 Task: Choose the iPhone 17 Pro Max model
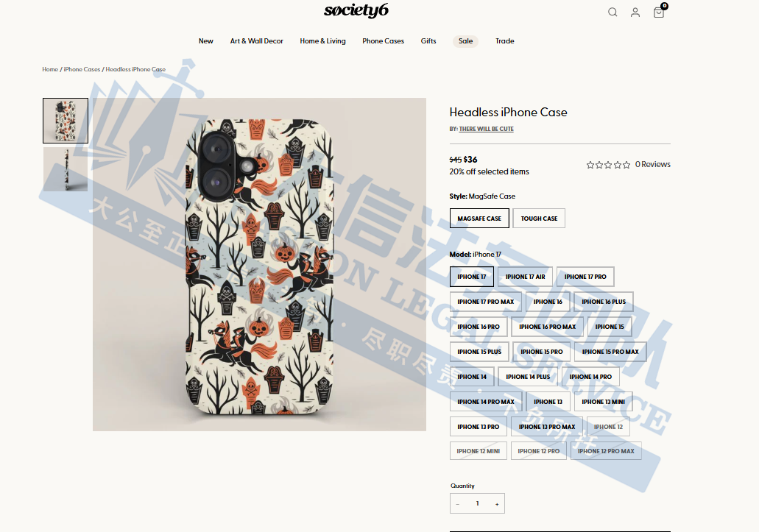(485, 302)
